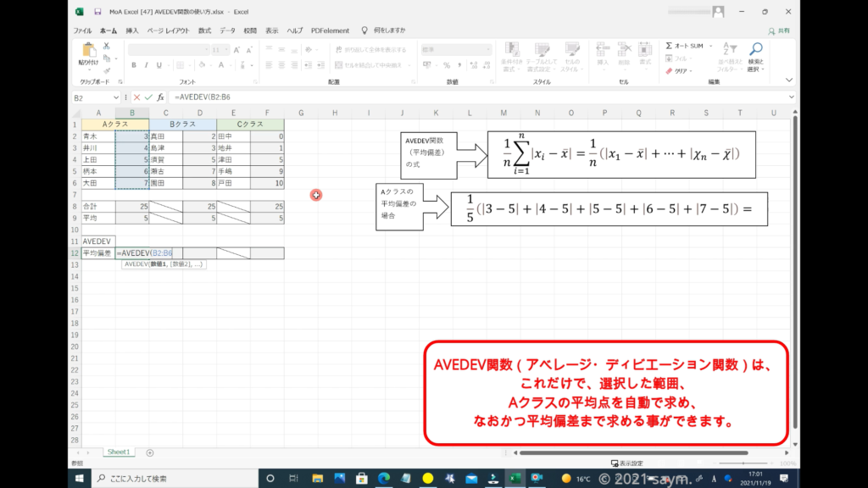Open Insert Function with the fx icon
This screenshot has width=868, height=488.
point(160,97)
